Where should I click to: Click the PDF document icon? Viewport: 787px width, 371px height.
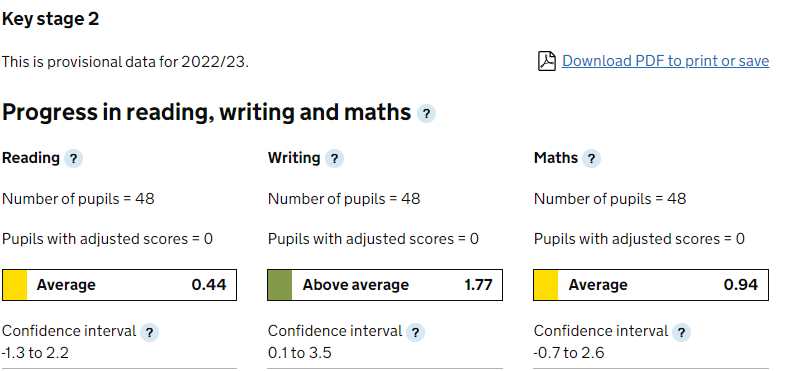547,61
